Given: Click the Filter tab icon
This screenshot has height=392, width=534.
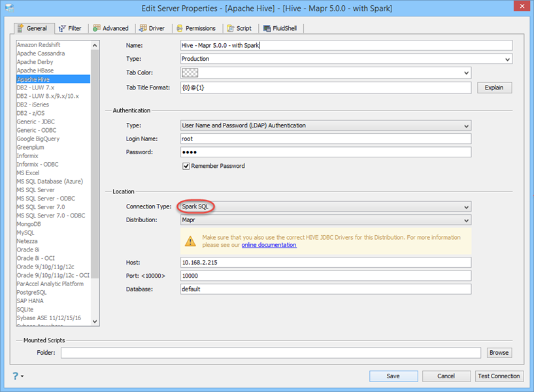Looking at the screenshot, I should [x=62, y=29].
